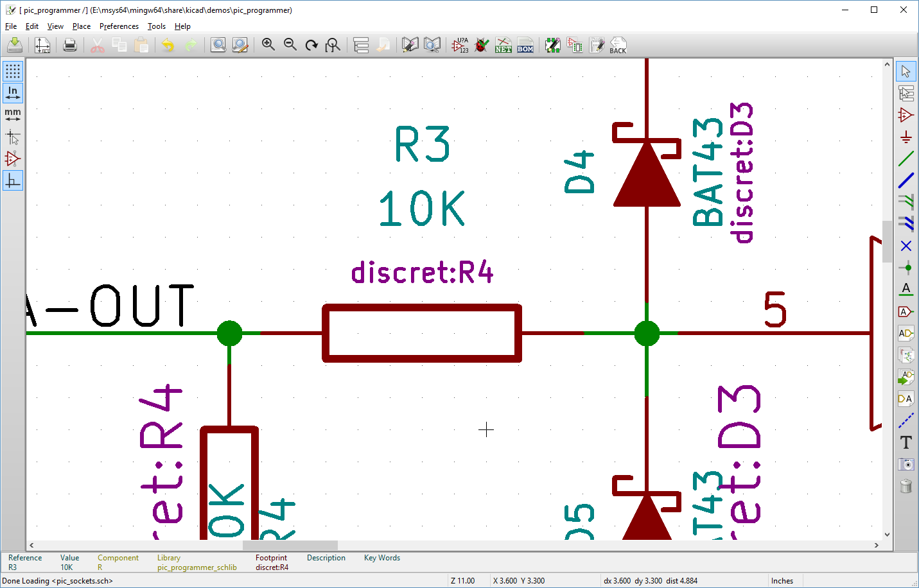Click the BACK import footprint button

tap(618, 45)
